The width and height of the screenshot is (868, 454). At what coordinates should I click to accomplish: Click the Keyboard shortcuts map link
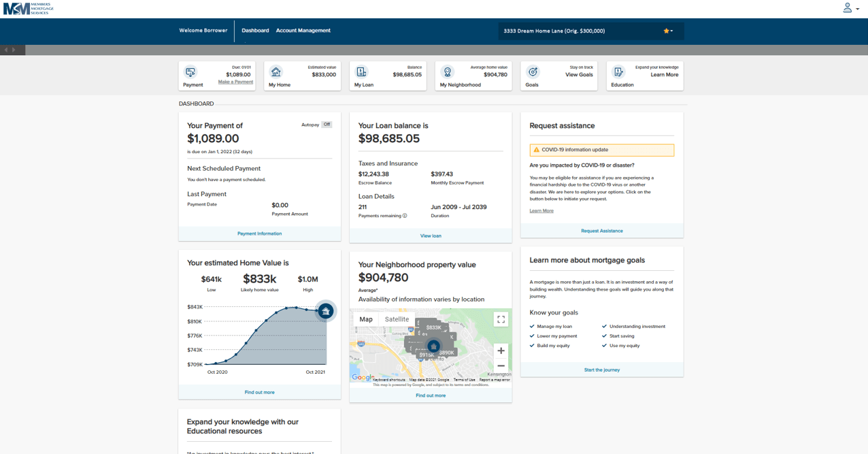coord(389,380)
